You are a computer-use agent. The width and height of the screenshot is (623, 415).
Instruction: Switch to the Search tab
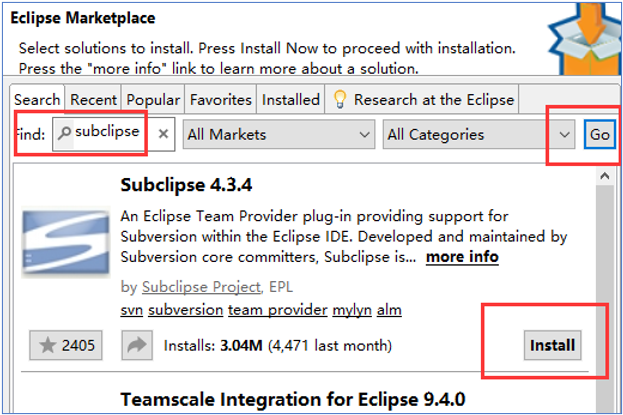37,99
